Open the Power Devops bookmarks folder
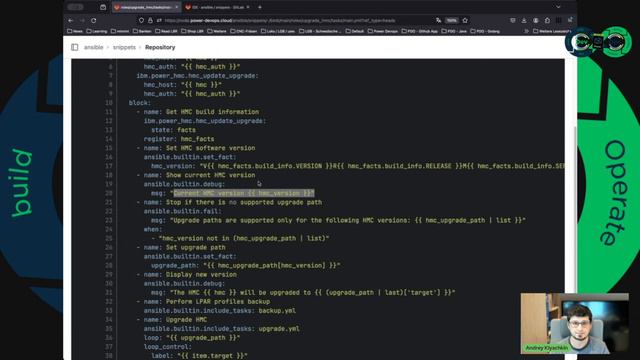Screen dimensions: 640x360 tap(382, 31)
